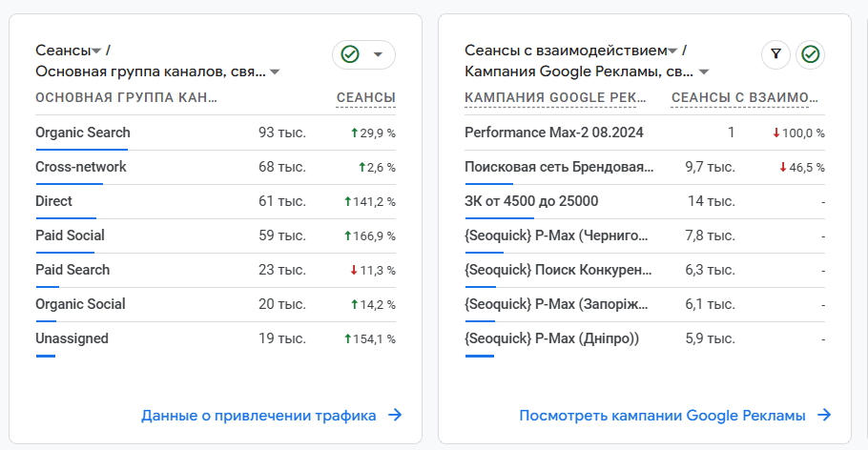Select the Paid Social row
Viewport: 868px width, 450px height.
click(x=216, y=235)
